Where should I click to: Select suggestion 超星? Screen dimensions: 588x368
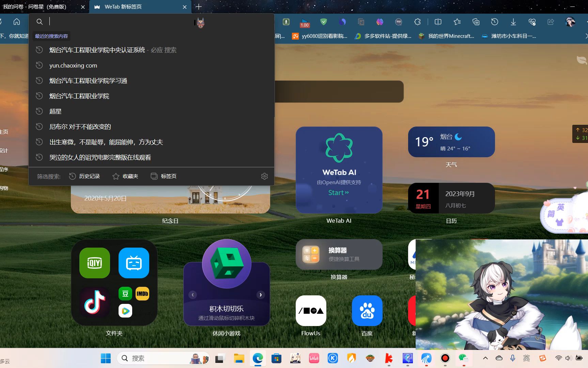click(x=152, y=112)
